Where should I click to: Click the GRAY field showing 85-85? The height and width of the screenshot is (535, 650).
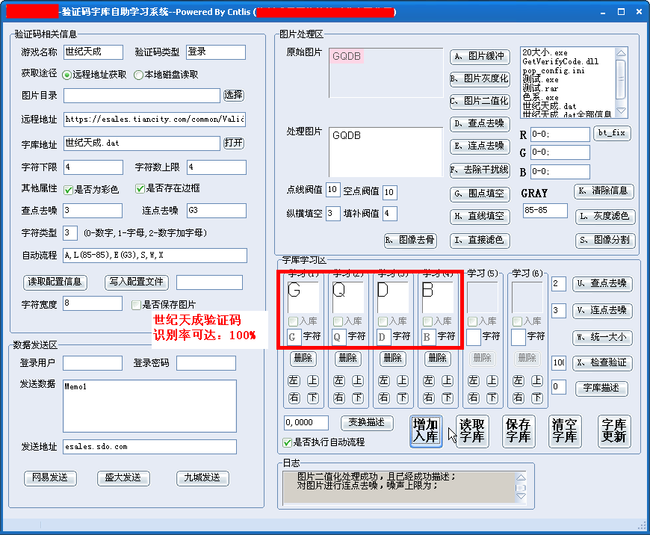tap(545, 211)
